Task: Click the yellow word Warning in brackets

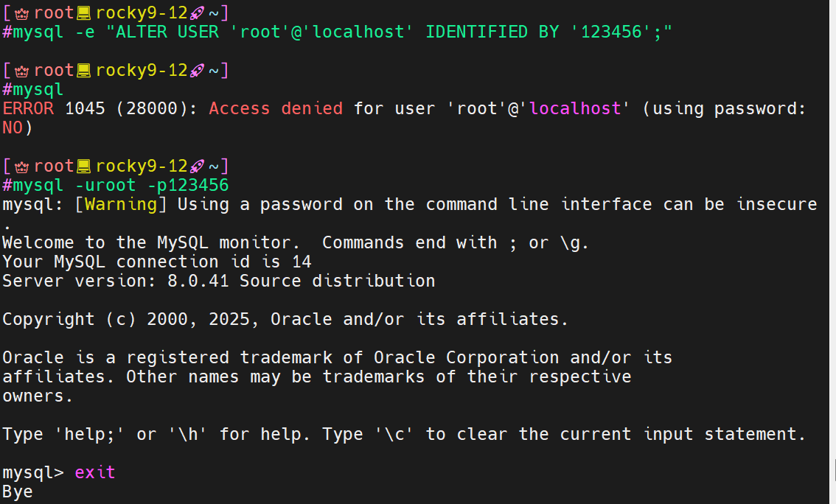Action: 121,205
